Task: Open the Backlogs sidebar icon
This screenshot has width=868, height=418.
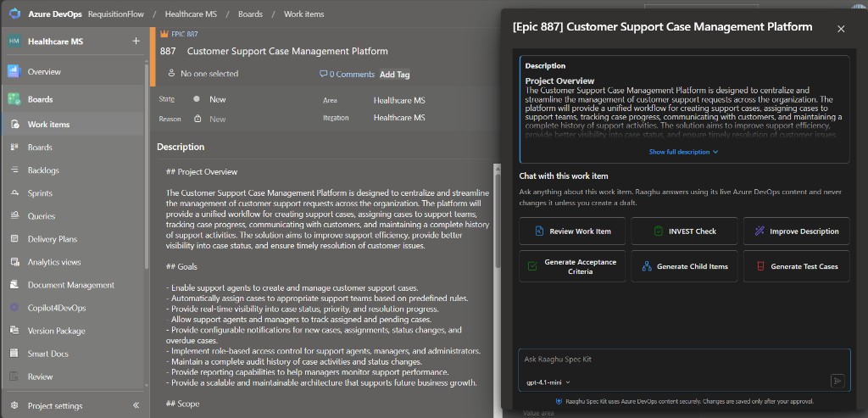Action: click(x=15, y=170)
